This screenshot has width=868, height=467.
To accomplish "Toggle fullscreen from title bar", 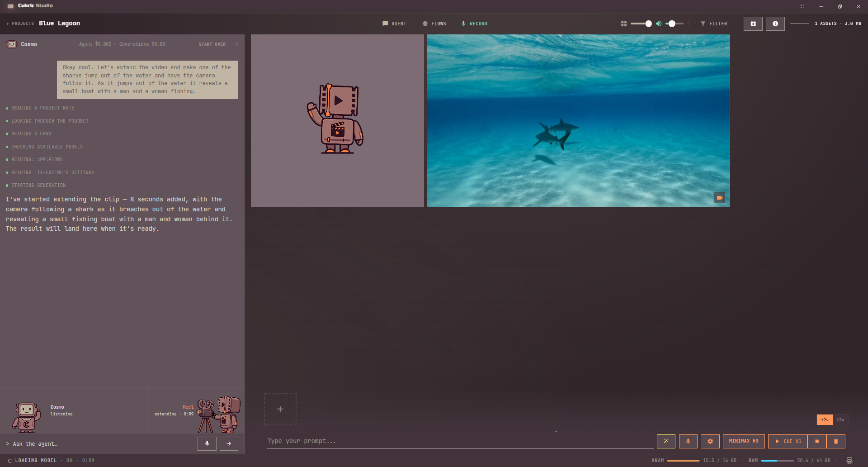I will [x=802, y=6].
